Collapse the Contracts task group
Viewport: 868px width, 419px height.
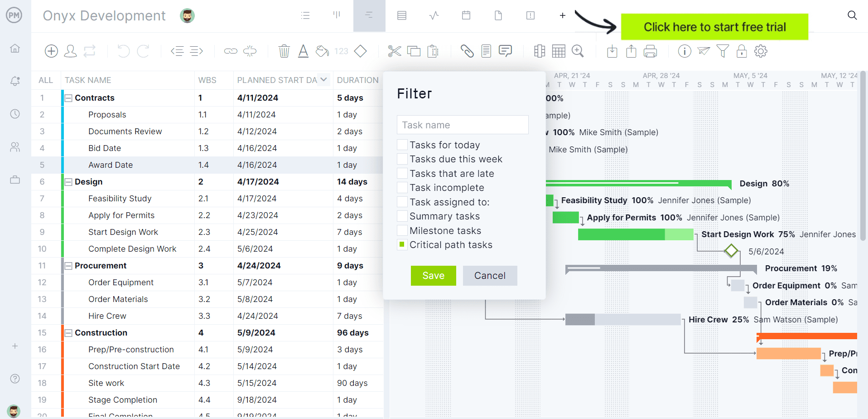click(x=68, y=98)
